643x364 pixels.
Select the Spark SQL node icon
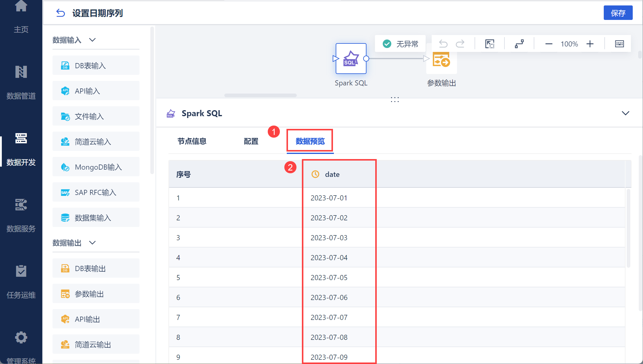[351, 59]
